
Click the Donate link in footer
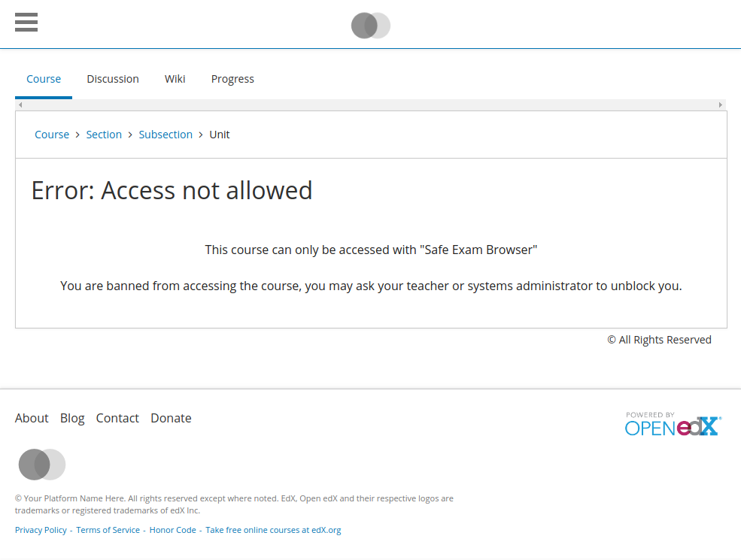171,418
